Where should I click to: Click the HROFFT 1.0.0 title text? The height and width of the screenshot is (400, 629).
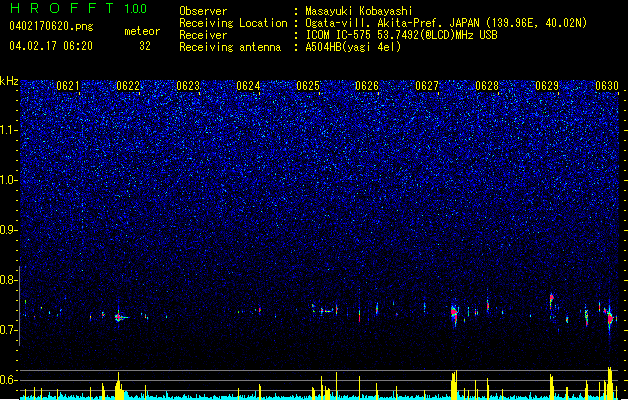(79, 8)
